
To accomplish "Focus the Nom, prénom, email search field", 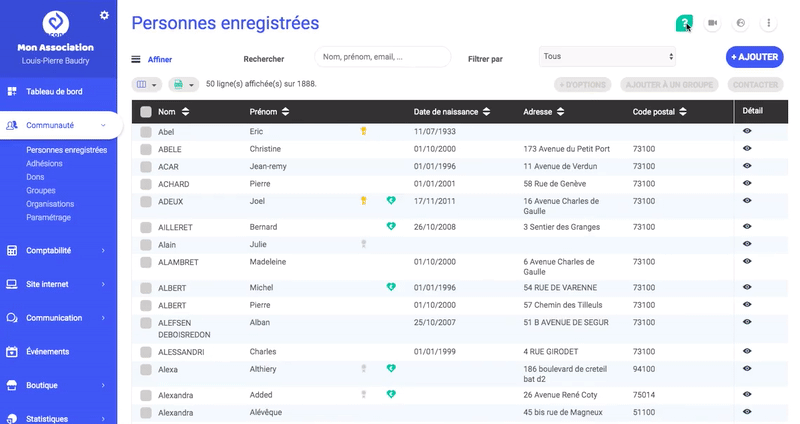I will 383,57.
